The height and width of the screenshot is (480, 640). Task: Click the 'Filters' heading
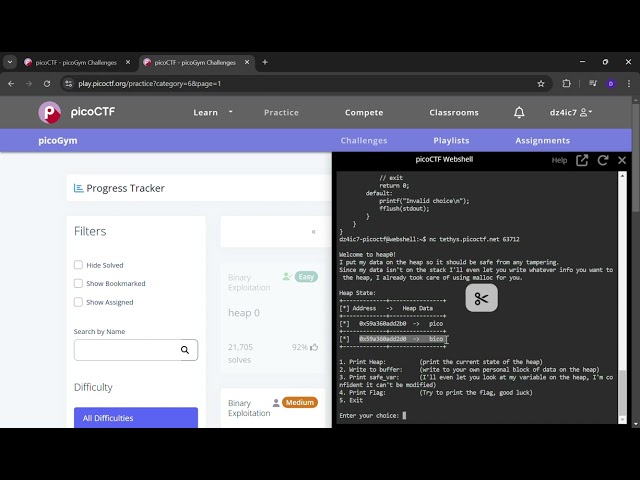tap(90, 231)
